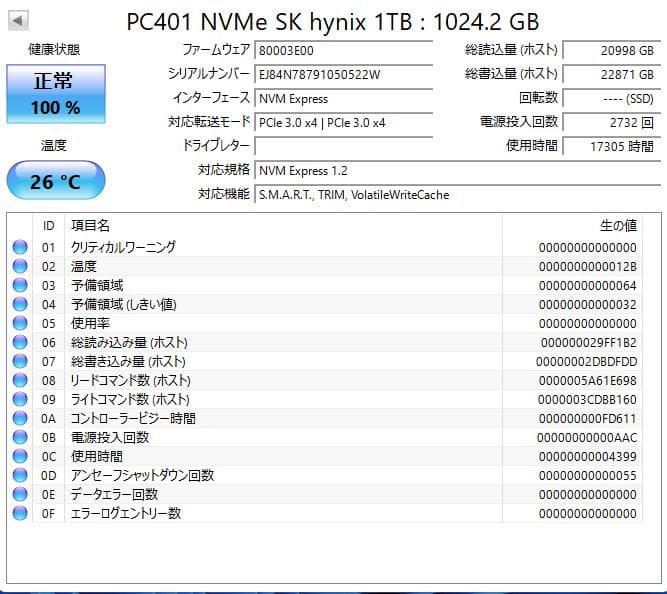The image size is (667, 594).
Task: Select the アンセーフシャットダウン回数 attribute name
Action: pos(142,475)
